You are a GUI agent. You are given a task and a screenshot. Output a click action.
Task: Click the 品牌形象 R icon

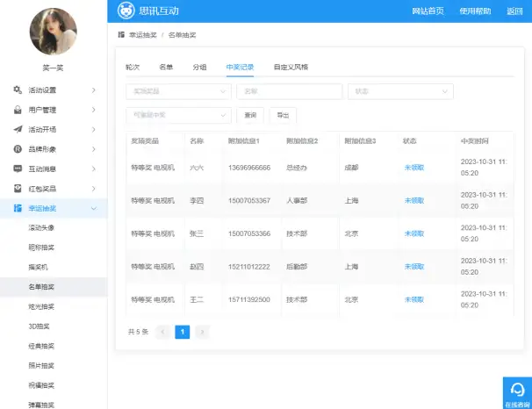pos(18,149)
